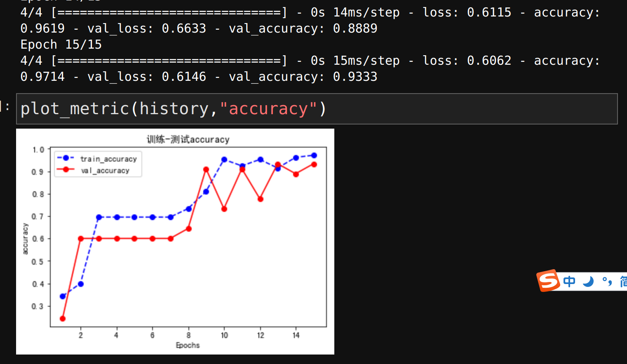Viewport: 627px width, 364px height.
Task: Click the 'val_loss: 0.6633' text
Action: click(x=147, y=28)
